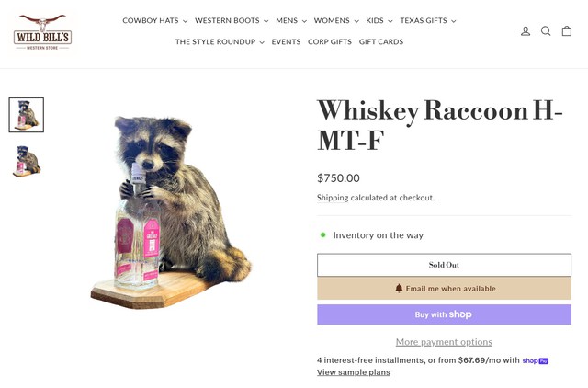Navigate to Gift Cards
The height and width of the screenshot is (388, 588).
(381, 41)
